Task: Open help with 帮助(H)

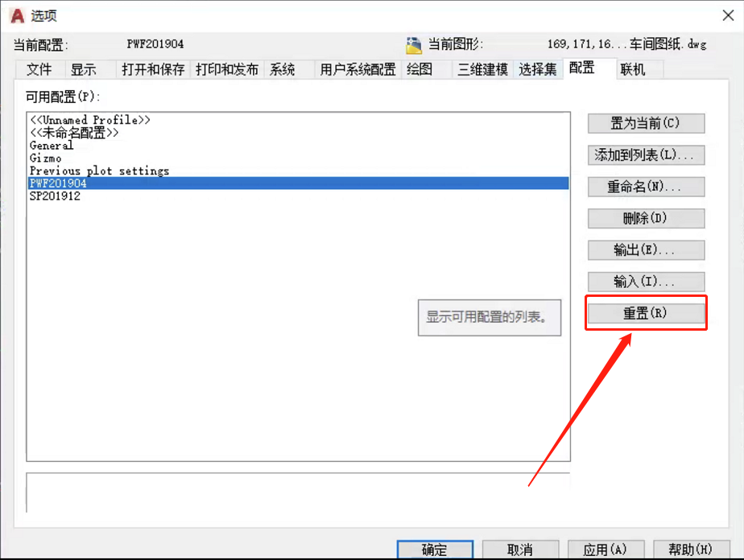Action: click(x=692, y=550)
